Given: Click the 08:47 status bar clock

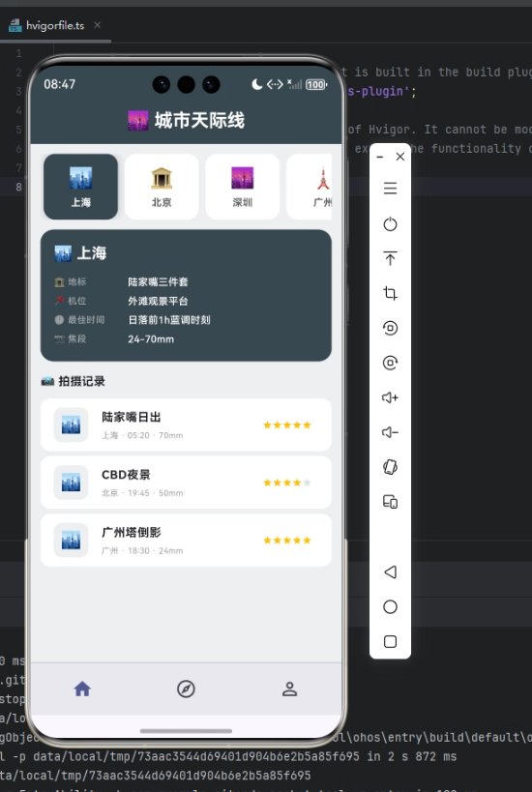Looking at the screenshot, I should (60, 84).
